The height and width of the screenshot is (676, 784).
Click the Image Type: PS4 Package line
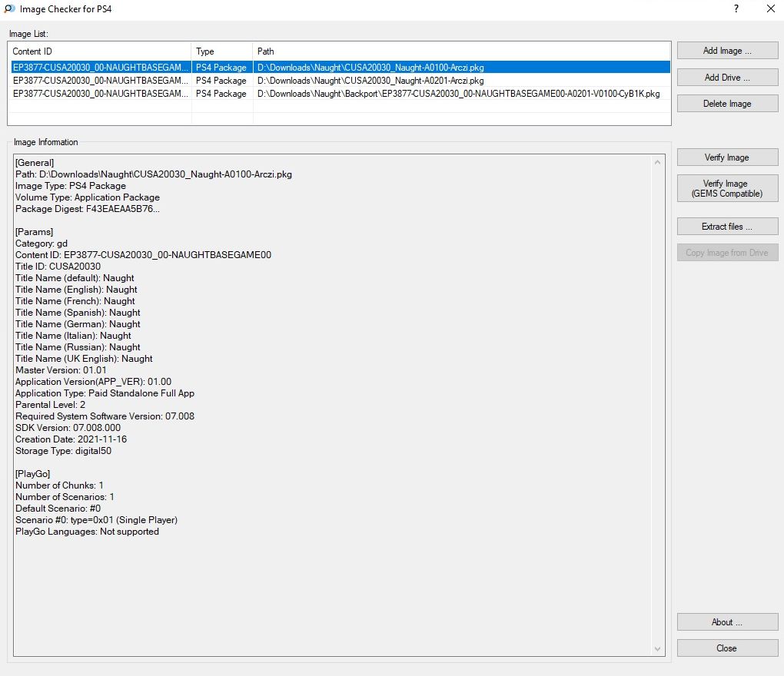click(x=71, y=186)
